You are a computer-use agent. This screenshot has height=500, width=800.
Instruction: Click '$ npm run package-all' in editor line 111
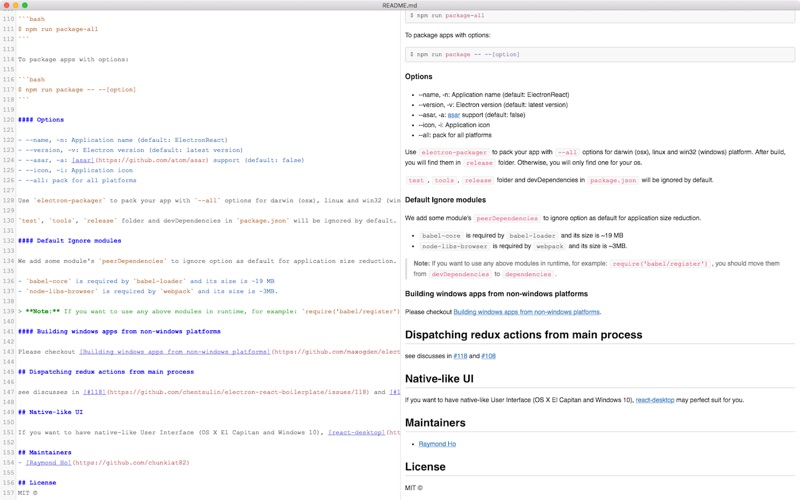tap(58, 29)
